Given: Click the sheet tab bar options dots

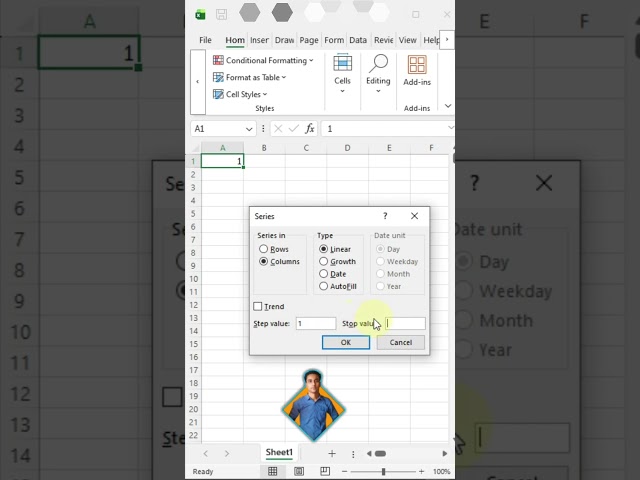Looking at the screenshot, I should 353,454.
